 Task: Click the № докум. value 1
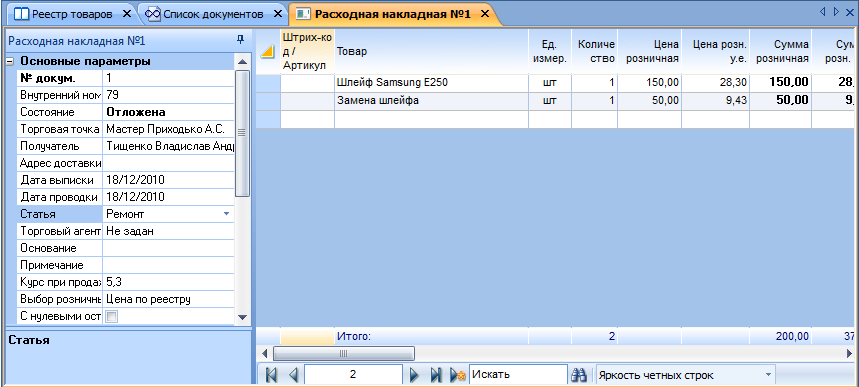pos(168,78)
